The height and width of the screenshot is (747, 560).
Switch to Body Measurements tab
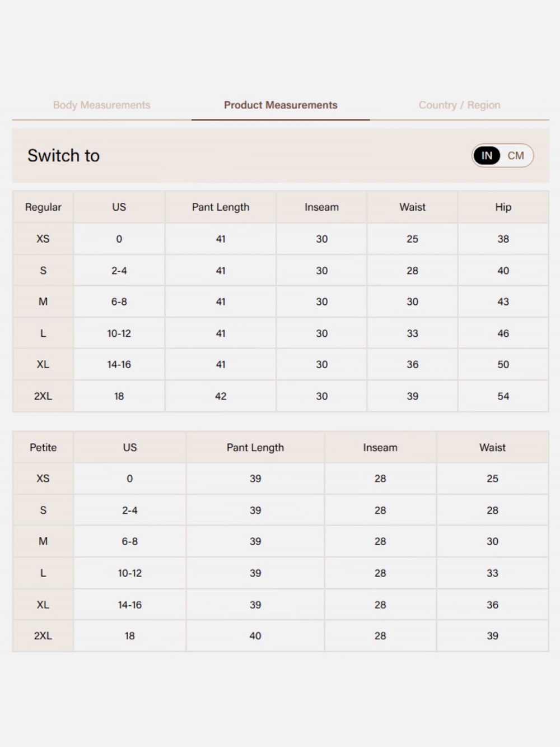[101, 105]
